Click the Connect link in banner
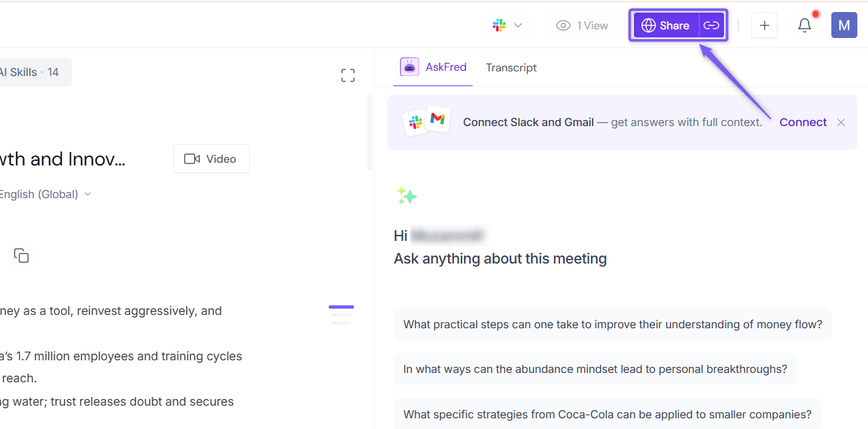 803,122
